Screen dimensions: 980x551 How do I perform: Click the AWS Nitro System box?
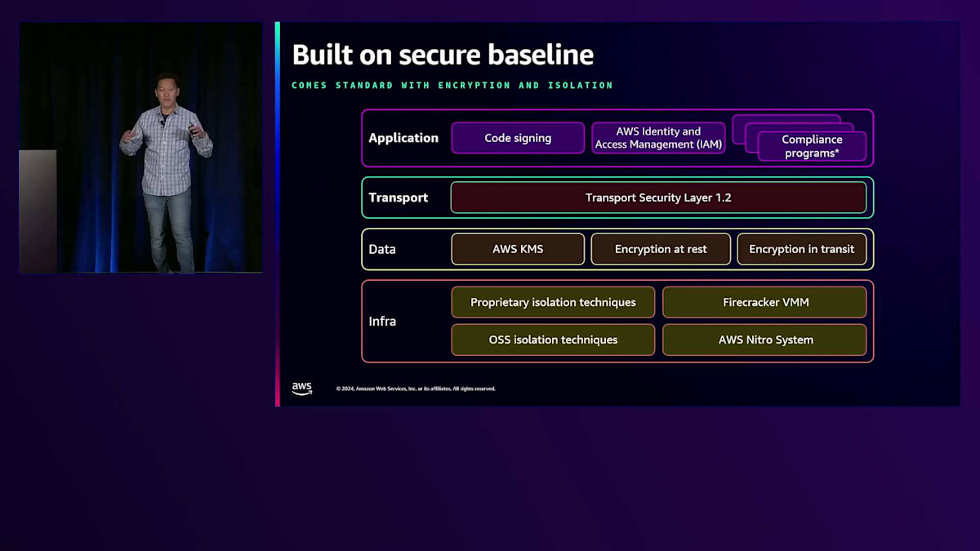pyautogui.click(x=764, y=340)
